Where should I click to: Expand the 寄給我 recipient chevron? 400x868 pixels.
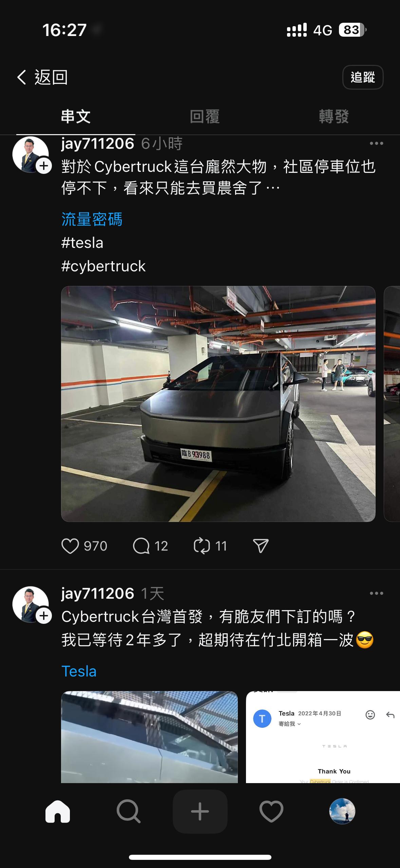point(299,724)
